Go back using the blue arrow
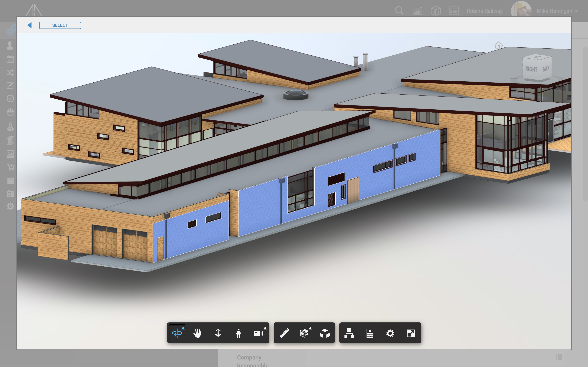 pos(29,25)
